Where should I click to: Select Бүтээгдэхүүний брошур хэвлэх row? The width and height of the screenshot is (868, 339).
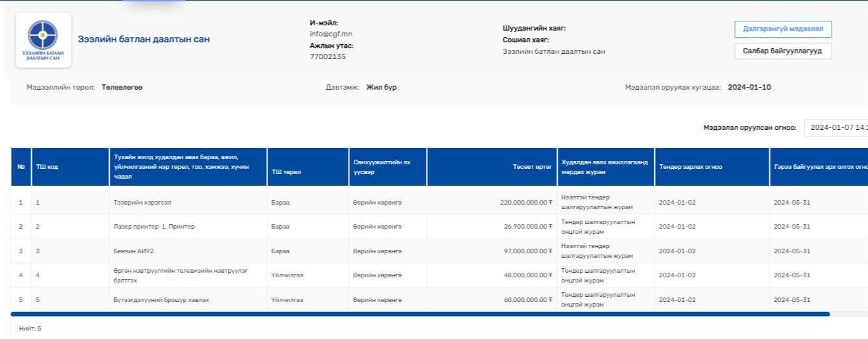tap(161, 300)
